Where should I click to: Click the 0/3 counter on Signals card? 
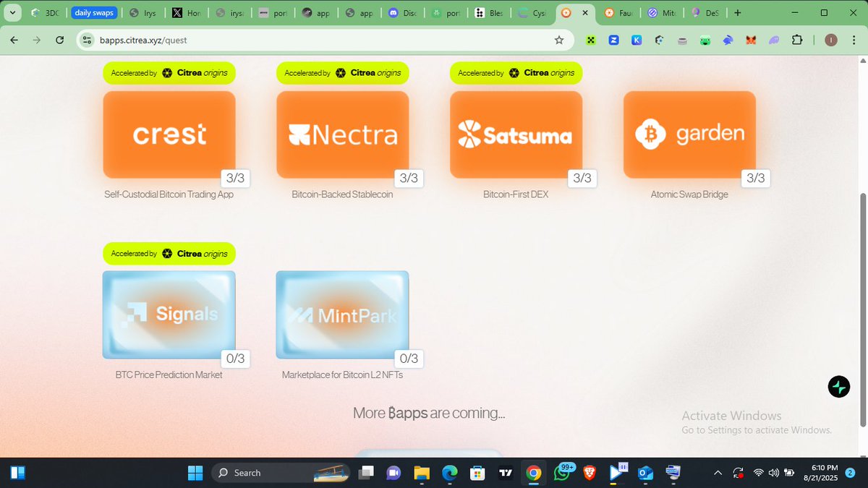235,358
